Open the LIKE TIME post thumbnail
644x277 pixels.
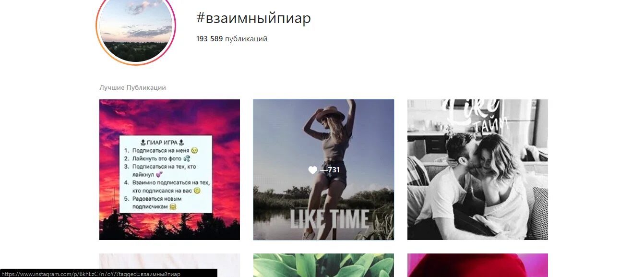click(323, 169)
